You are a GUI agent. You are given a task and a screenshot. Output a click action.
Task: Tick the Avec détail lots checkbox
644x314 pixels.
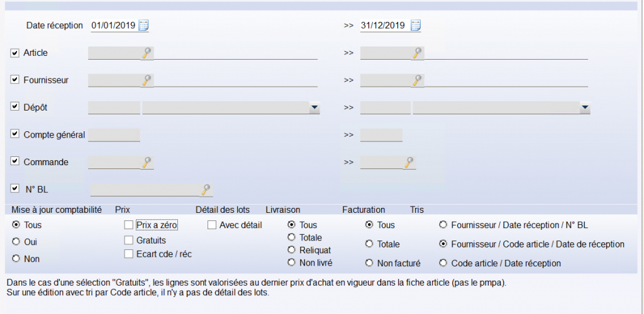tap(212, 225)
